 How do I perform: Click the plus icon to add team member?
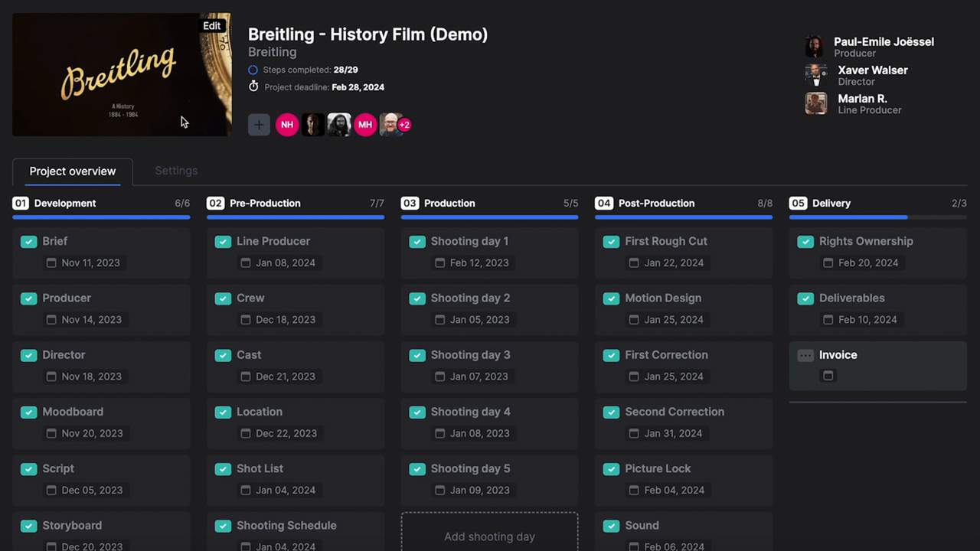click(x=259, y=125)
